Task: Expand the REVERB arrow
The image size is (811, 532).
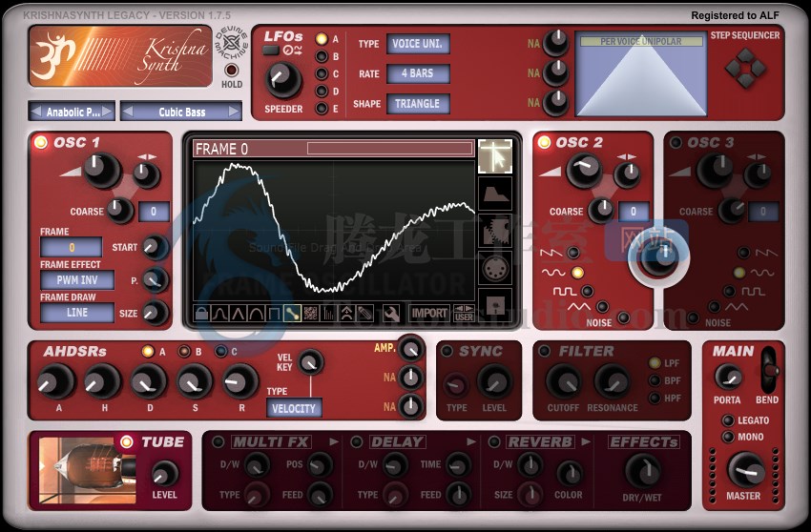Action: (x=586, y=441)
